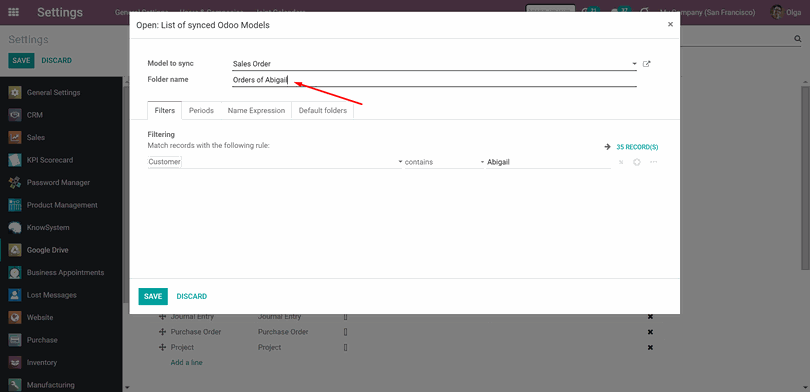Delete the Customer filter rule

(621, 162)
